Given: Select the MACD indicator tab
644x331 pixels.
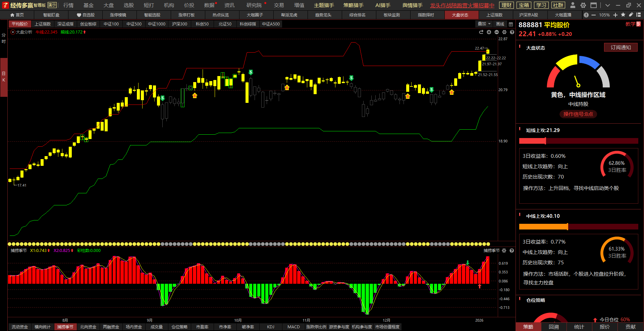Looking at the screenshot, I should [x=293, y=327].
